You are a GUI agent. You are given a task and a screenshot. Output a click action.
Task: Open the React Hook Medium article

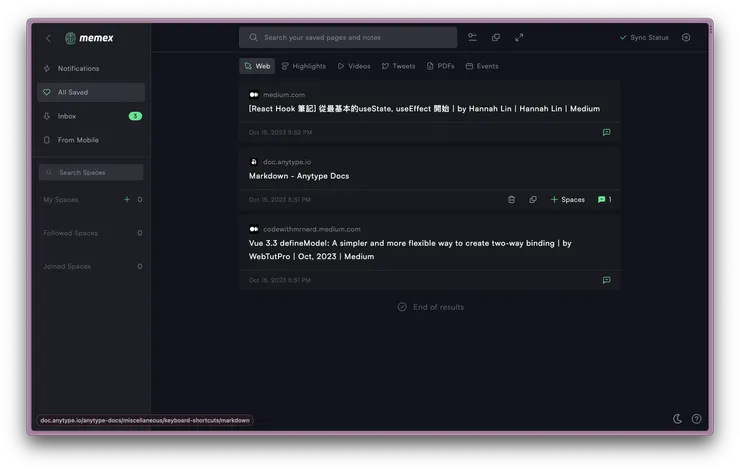click(x=424, y=109)
